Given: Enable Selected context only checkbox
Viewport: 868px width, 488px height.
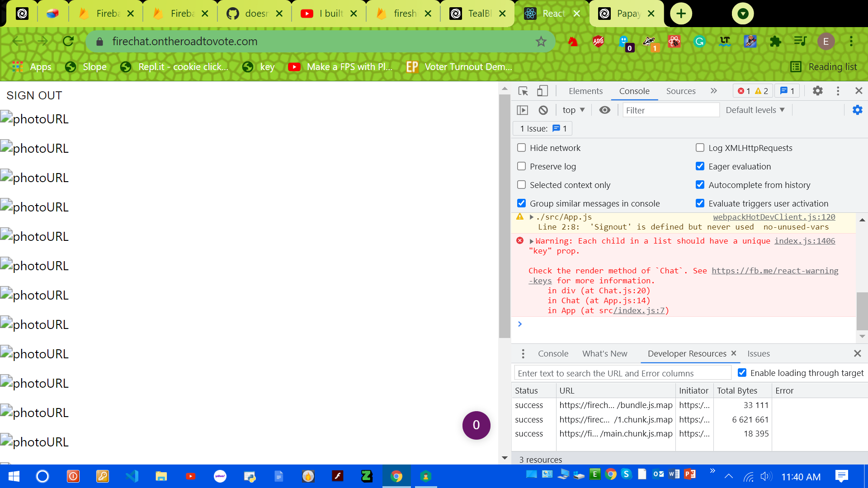Looking at the screenshot, I should click(x=521, y=185).
